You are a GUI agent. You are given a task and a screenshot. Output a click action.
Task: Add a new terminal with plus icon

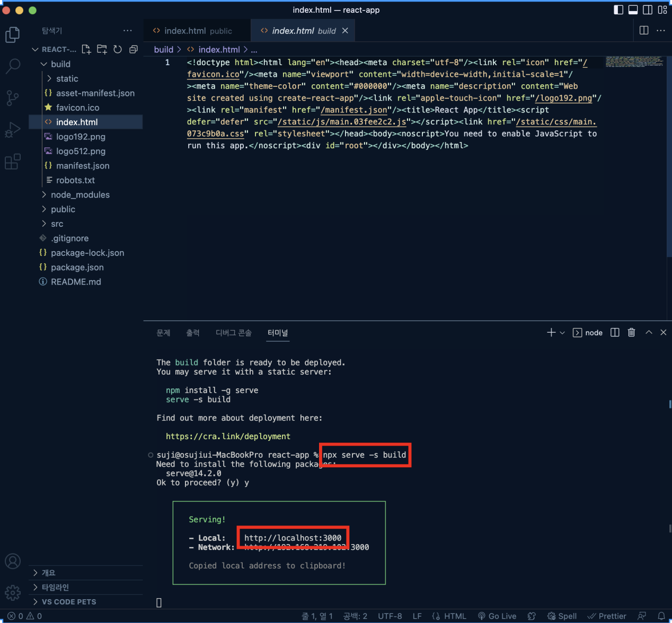[551, 332]
